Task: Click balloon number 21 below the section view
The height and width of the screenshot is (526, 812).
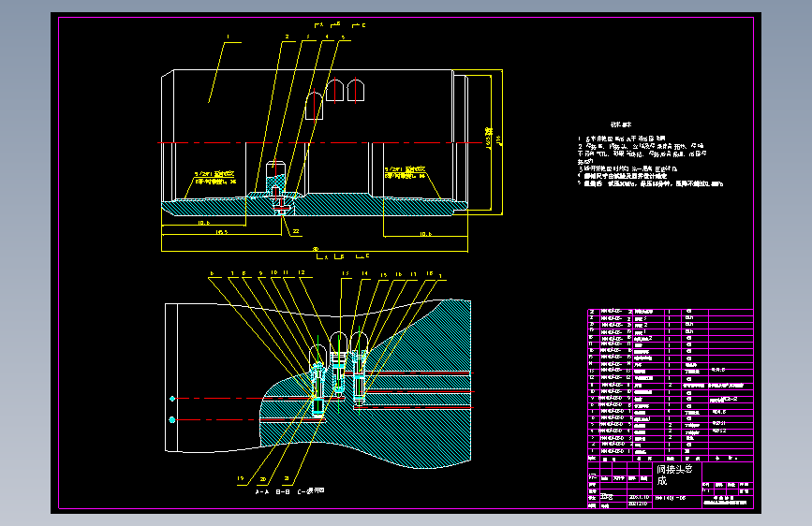Action: [286, 479]
